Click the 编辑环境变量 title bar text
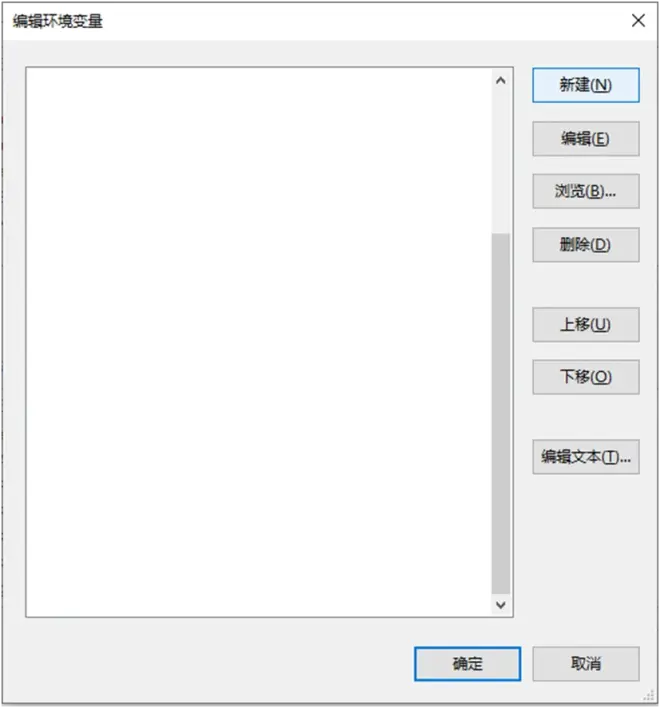Image resolution: width=660 pixels, height=708 pixels. point(58,21)
